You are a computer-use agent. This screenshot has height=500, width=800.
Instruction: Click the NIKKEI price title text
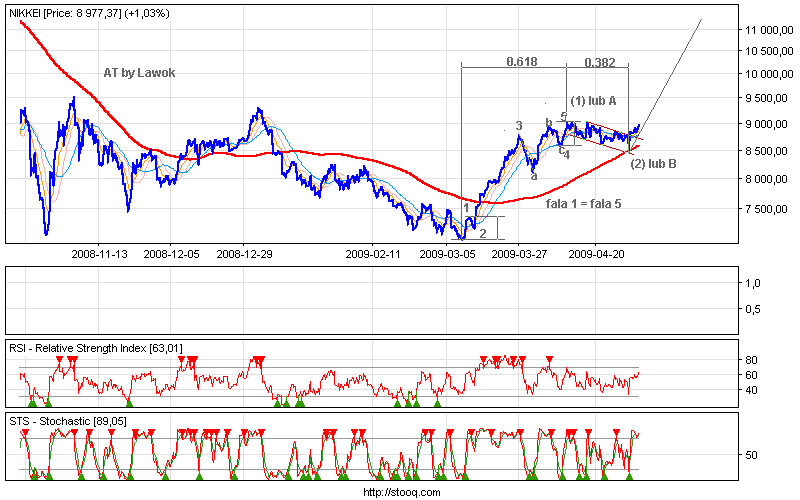pyautogui.click(x=90, y=14)
